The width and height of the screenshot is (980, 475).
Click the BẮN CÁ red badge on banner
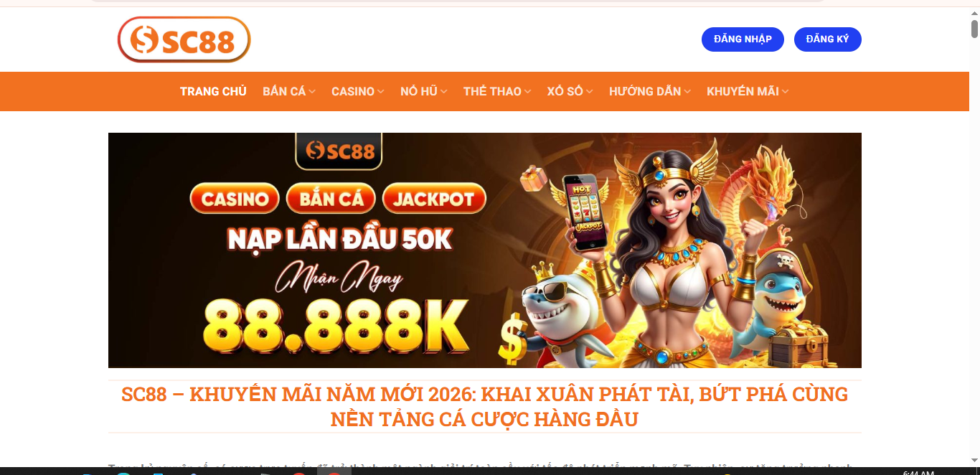point(331,199)
